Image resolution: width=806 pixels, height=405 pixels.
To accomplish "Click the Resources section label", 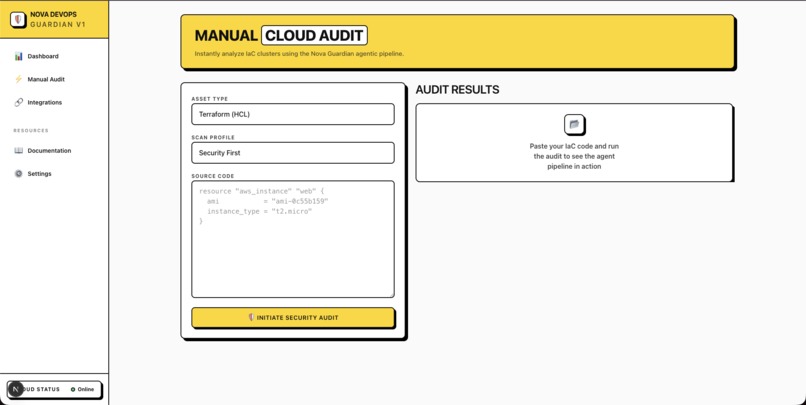I will [x=31, y=131].
